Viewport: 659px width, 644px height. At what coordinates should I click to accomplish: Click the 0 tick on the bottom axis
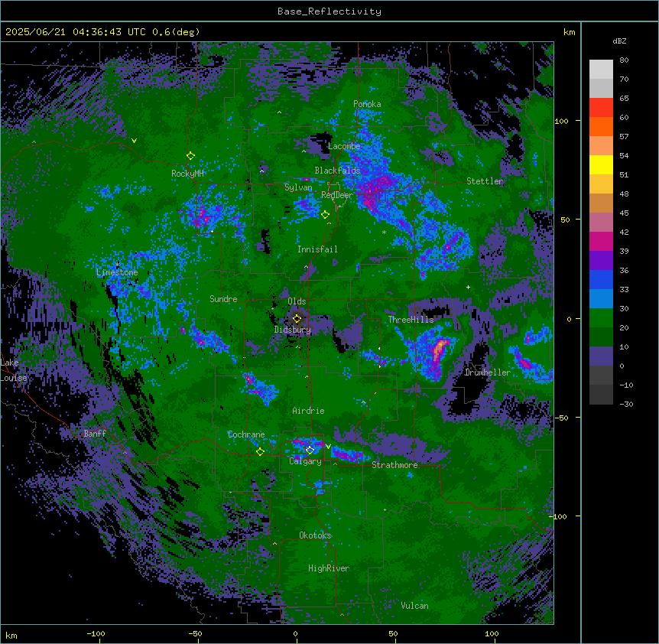tap(295, 633)
